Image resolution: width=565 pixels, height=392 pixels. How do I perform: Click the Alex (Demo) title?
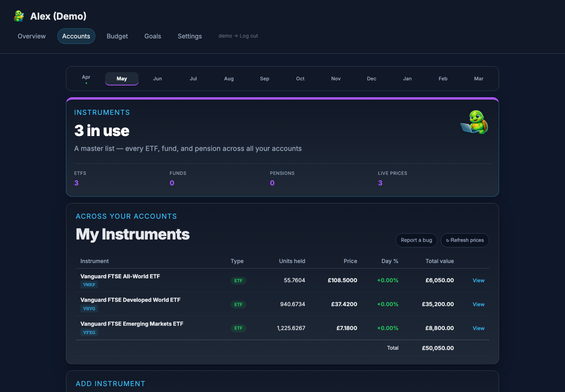point(58,16)
